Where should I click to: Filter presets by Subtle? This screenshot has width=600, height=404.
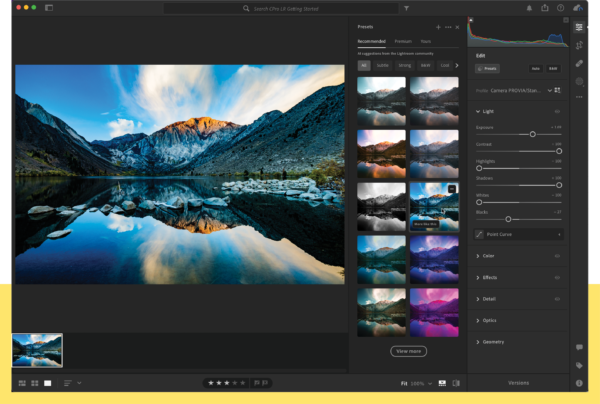coord(383,65)
